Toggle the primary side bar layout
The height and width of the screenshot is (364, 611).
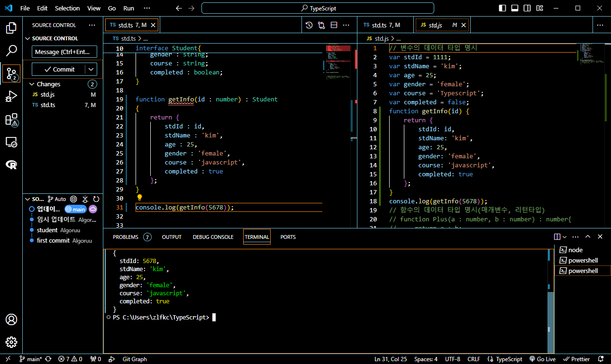tap(502, 8)
